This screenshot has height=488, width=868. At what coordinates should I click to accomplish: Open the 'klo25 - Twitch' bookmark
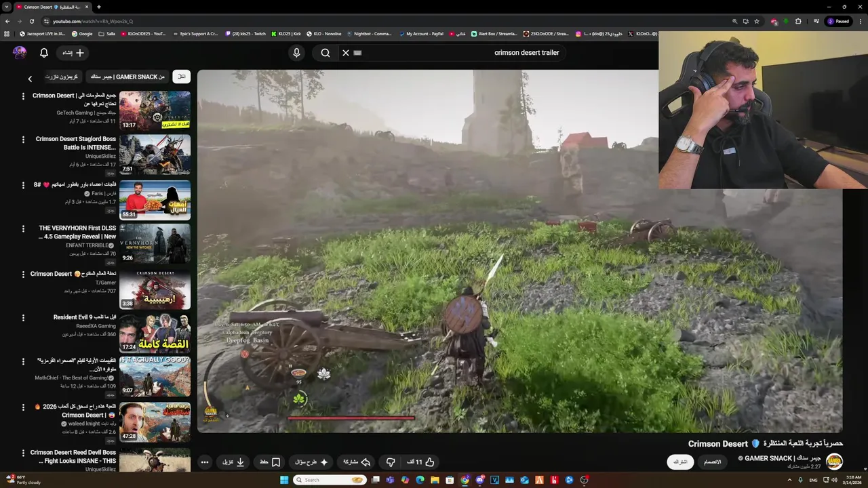tap(245, 33)
